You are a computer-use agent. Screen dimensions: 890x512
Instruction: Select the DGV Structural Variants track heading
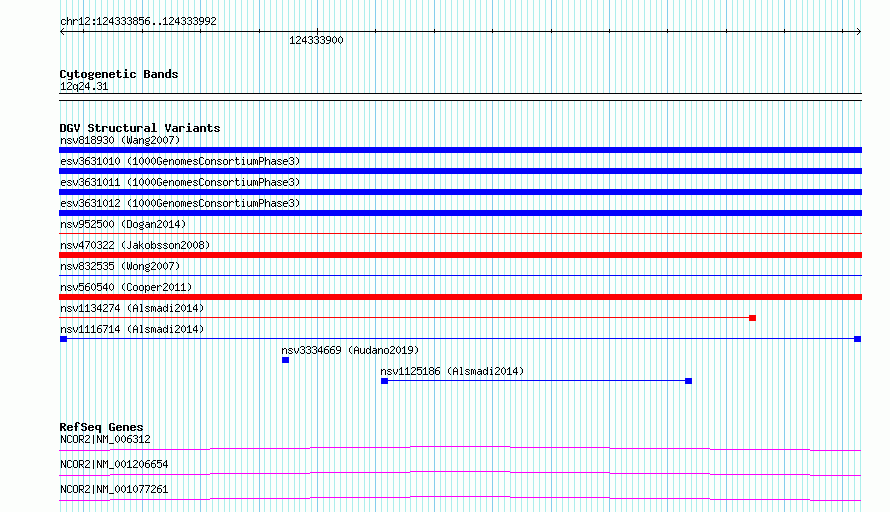(140, 128)
